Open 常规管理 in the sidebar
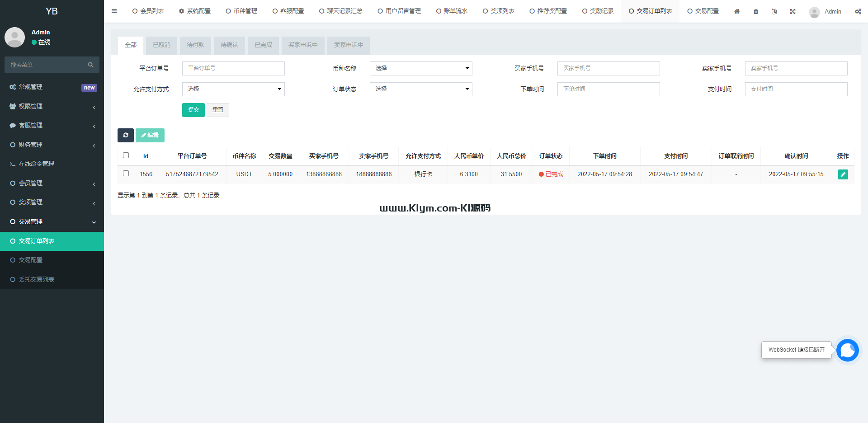 52,87
